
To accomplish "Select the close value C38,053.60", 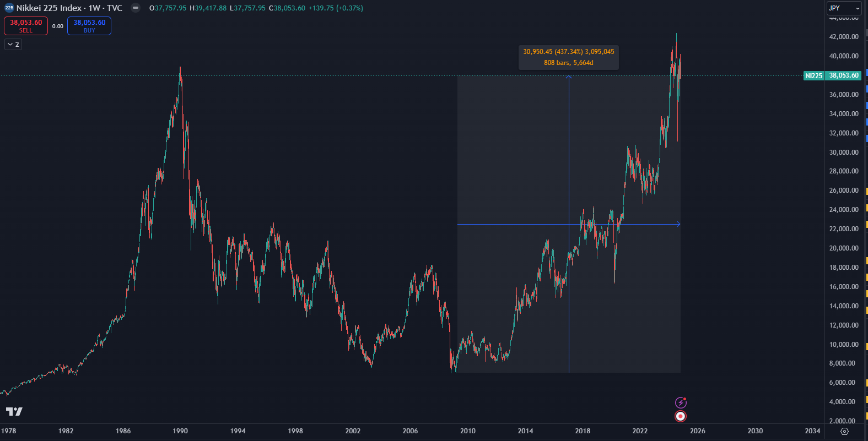I will [x=287, y=8].
